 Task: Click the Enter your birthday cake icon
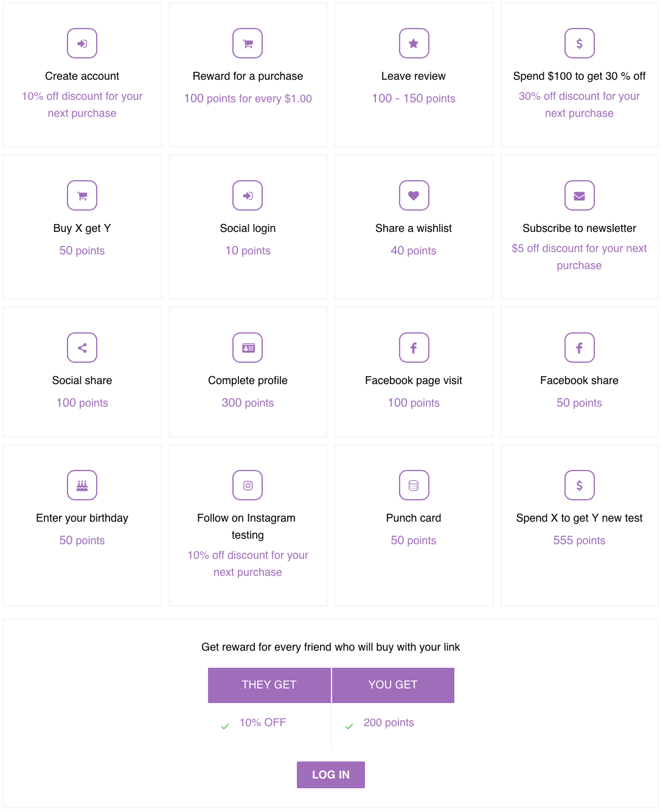point(82,485)
